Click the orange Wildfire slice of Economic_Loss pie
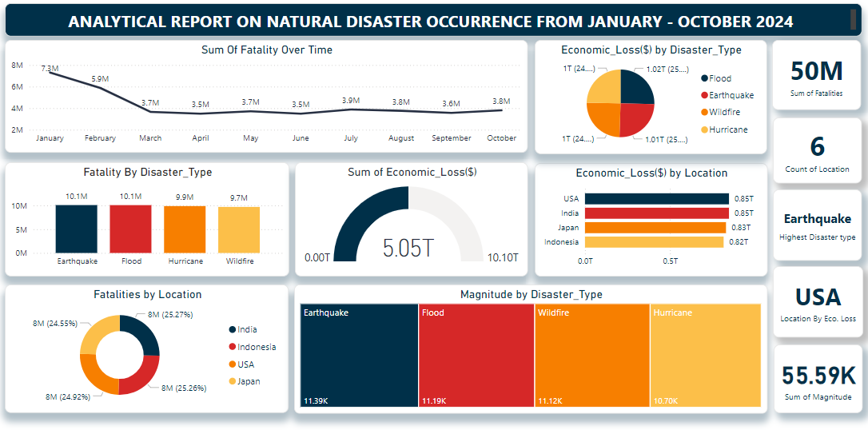 click(605, 118)
